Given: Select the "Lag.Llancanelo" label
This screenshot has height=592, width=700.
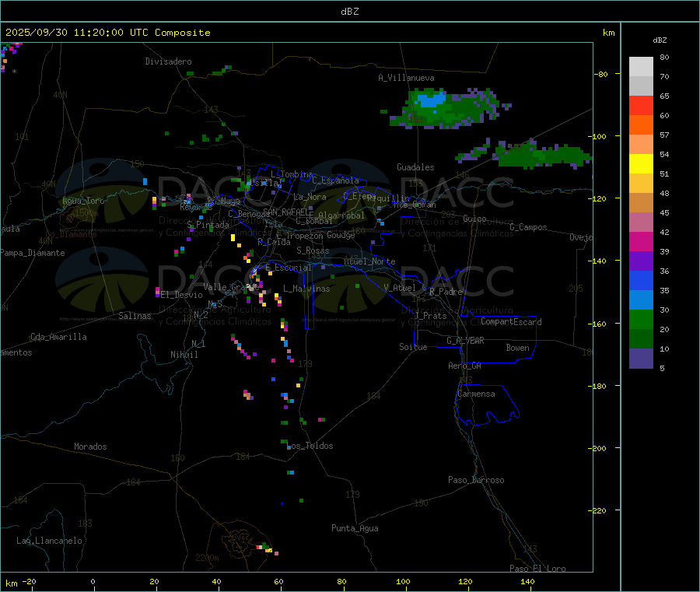Looking at the screenshot, I should pos(50,541).
